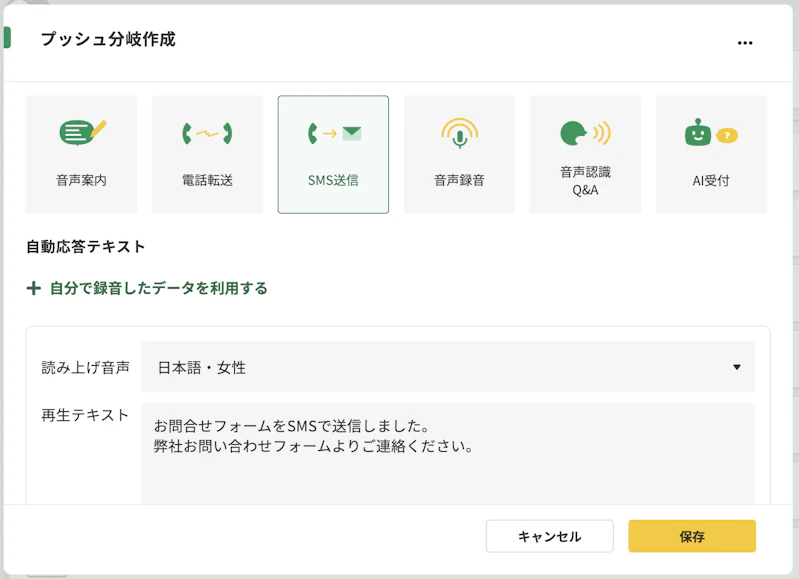The width and height of the screenshot is (799, 579).
Task: Click the AI受付 tile label
Action: tap(711, 180)
